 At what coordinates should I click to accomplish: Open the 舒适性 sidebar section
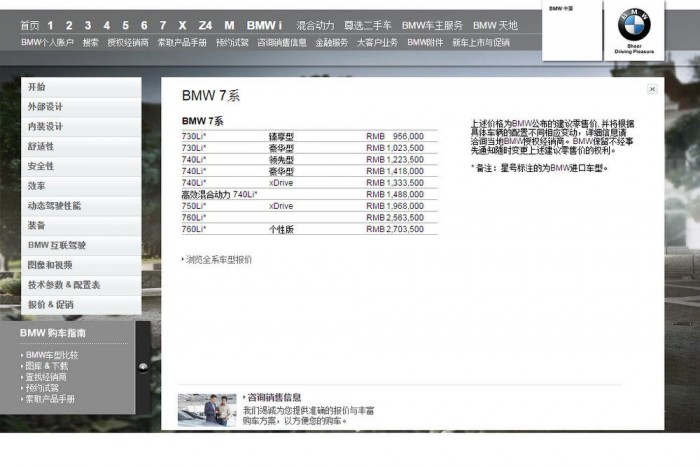coord(41,147)
